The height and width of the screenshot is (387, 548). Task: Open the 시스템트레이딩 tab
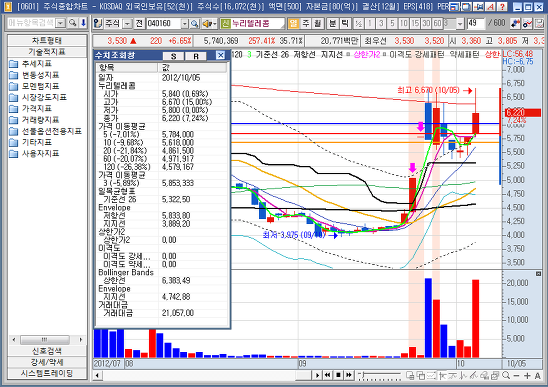[47, 373]
